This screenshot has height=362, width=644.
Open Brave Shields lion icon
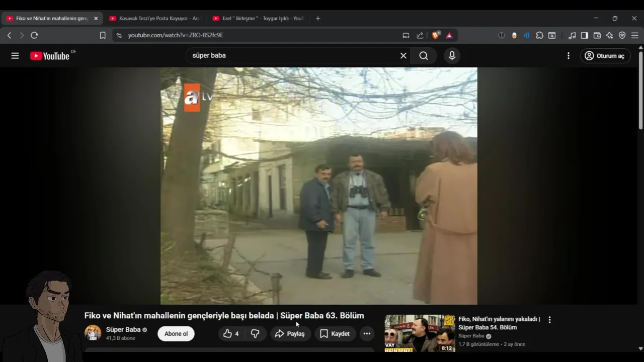(x=436, y=35)
